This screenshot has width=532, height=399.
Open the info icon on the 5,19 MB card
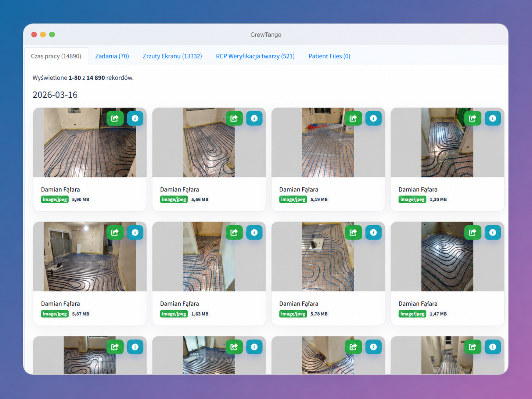pyautogui.click(x=373, y=118)
